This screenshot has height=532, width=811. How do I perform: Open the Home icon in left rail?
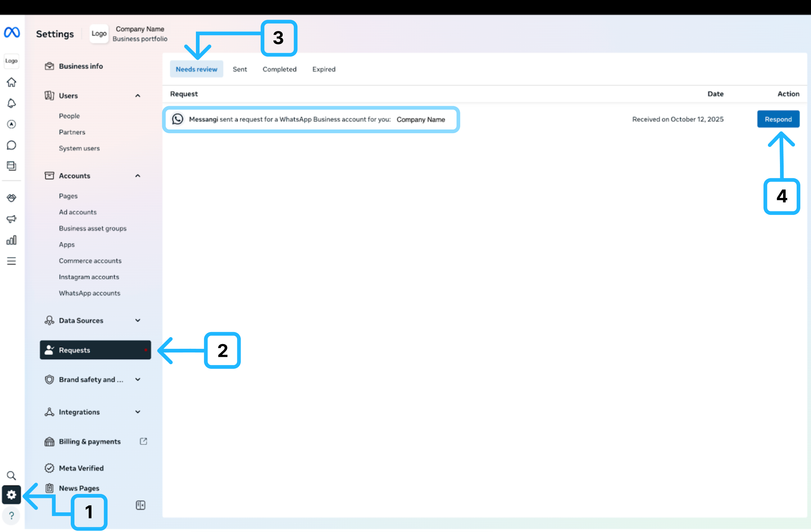[12, 82]
